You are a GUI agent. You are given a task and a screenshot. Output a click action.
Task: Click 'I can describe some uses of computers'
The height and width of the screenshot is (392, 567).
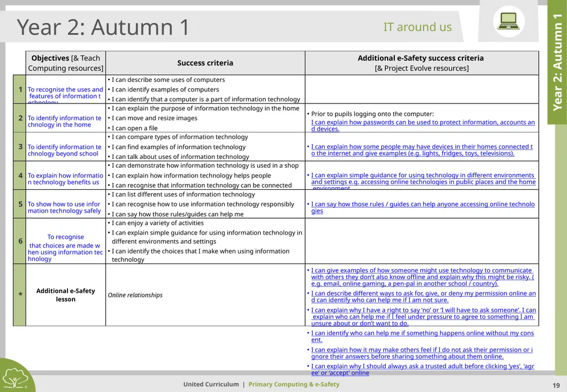tap(168, 80)
